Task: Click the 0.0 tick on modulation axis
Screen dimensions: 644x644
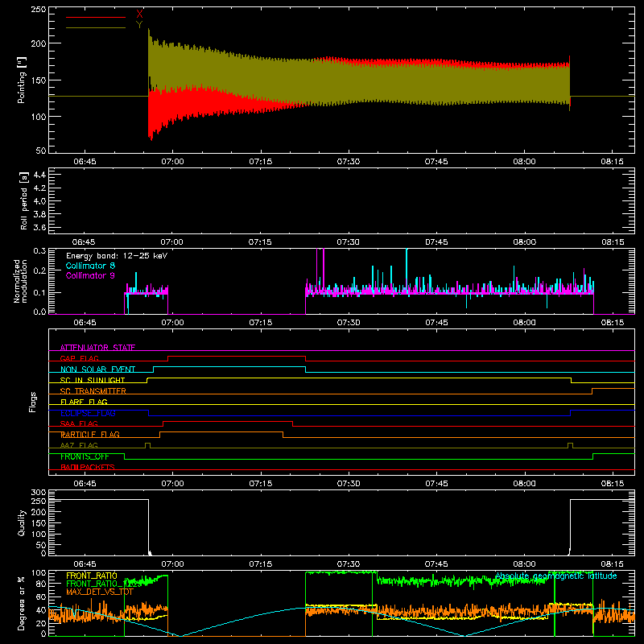Action: click(39, 312)
